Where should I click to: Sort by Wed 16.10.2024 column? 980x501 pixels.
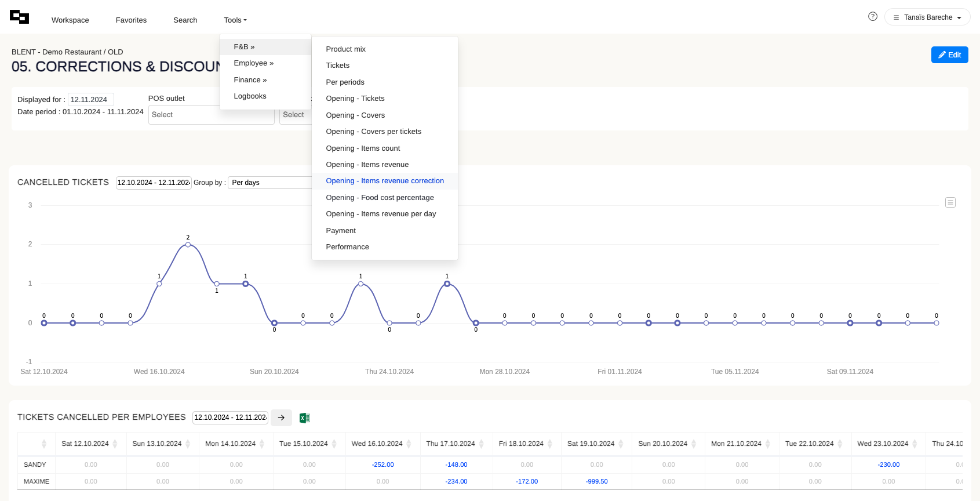click(409, 444)
